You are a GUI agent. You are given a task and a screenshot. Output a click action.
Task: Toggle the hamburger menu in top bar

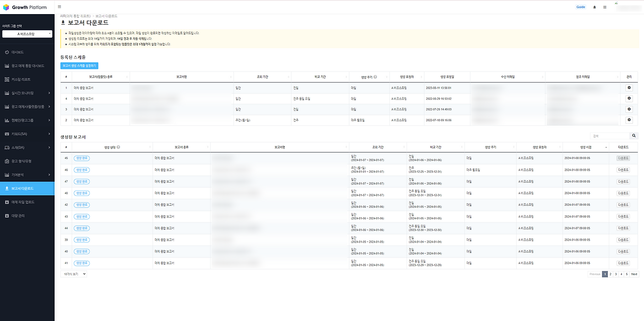59,7
